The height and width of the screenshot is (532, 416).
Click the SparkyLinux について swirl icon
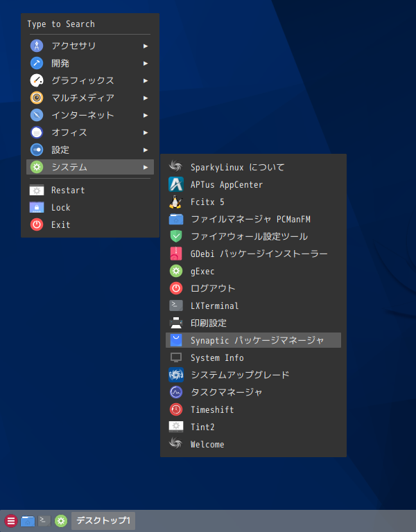(x=176, y=166)
